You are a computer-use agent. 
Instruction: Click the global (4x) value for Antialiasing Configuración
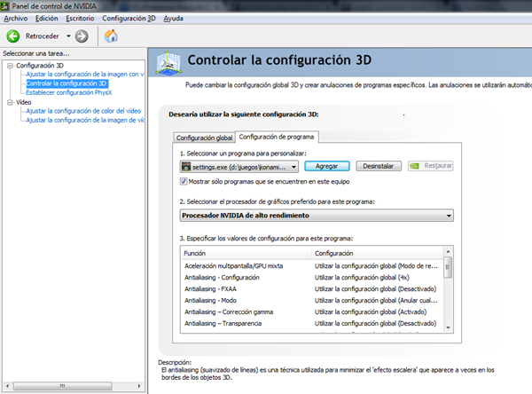click(x=362, y=278)
